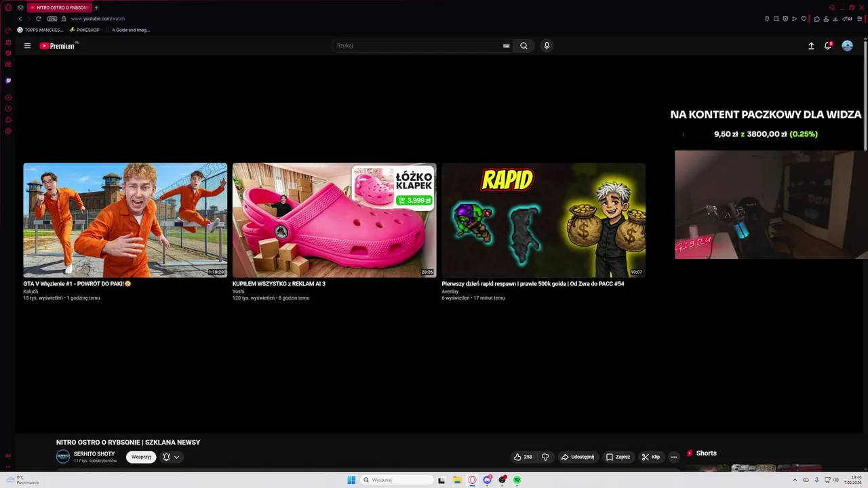Open the three-dot more actions menu
The image size is (868, 488).
673,457
